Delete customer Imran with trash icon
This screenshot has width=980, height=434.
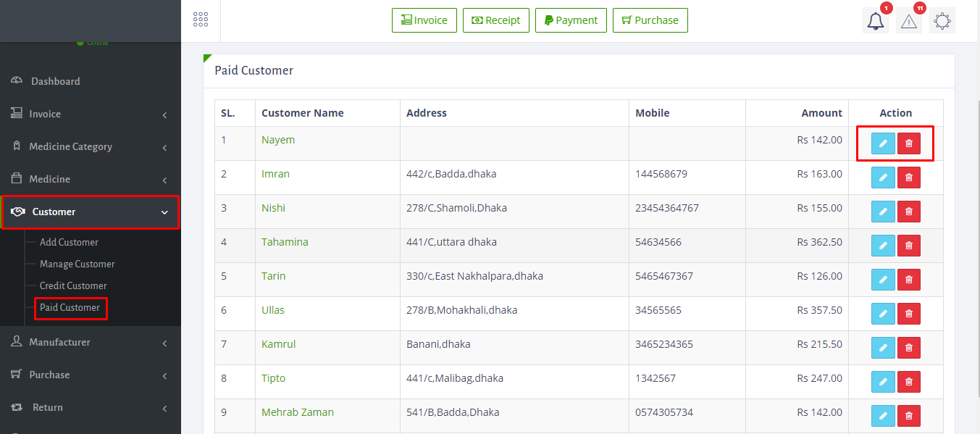point(909,178)
